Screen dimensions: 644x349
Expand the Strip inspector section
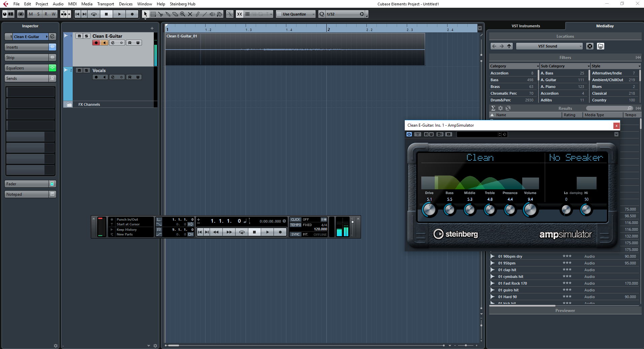click(x=27, y=58)
